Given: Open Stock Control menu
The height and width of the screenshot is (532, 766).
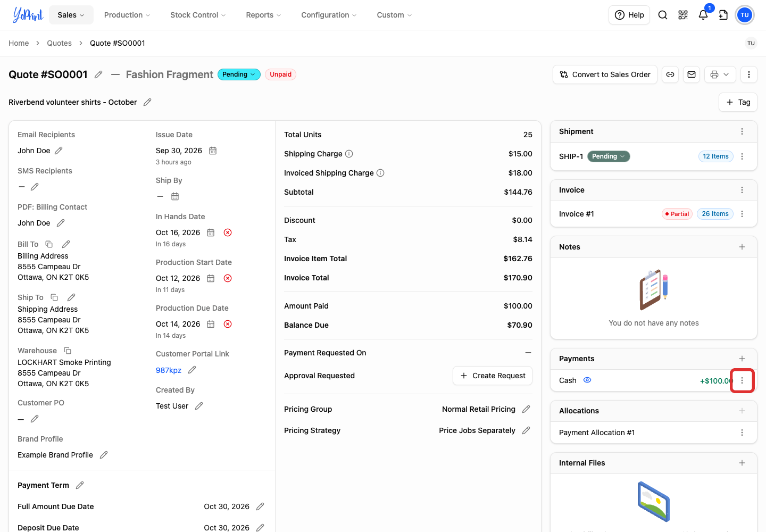Looking at the screenshot, I should [198, 15].
